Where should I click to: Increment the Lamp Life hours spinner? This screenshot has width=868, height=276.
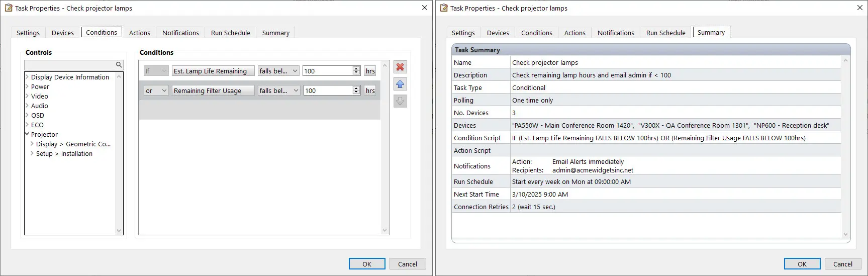click(x=356, y=69)
